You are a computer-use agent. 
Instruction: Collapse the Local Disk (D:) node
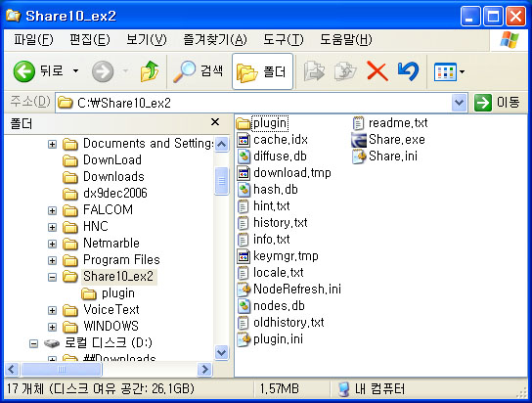[x=33, y=343]
